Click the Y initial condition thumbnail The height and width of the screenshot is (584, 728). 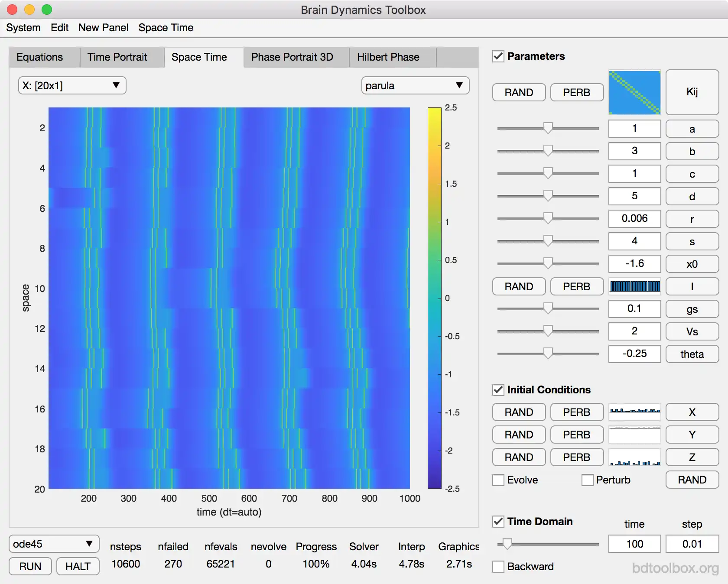634,435
